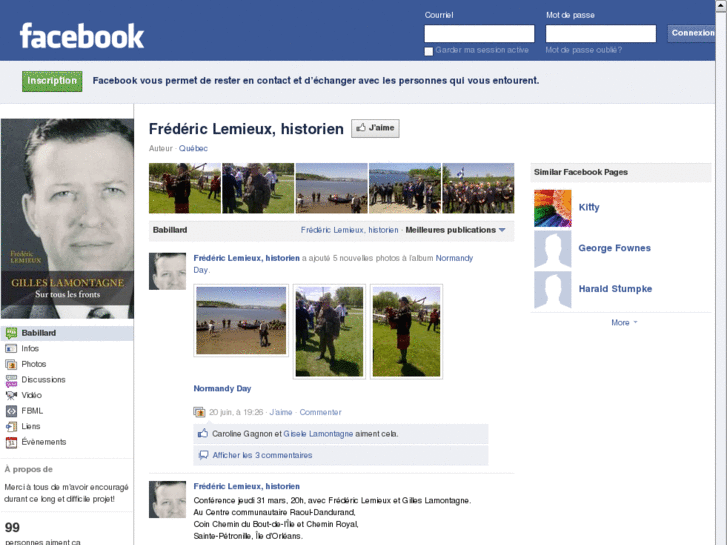
Task: Click J'aime link under Normandy post
Action: point(281,412)
